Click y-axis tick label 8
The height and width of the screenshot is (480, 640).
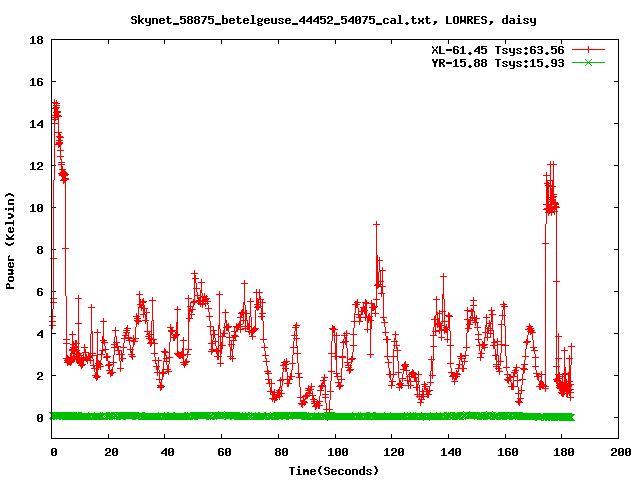[x=40, y=250]
